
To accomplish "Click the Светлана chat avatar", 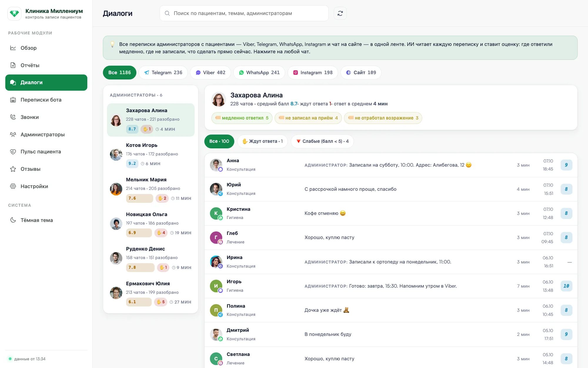I will [x=216, y=359].
